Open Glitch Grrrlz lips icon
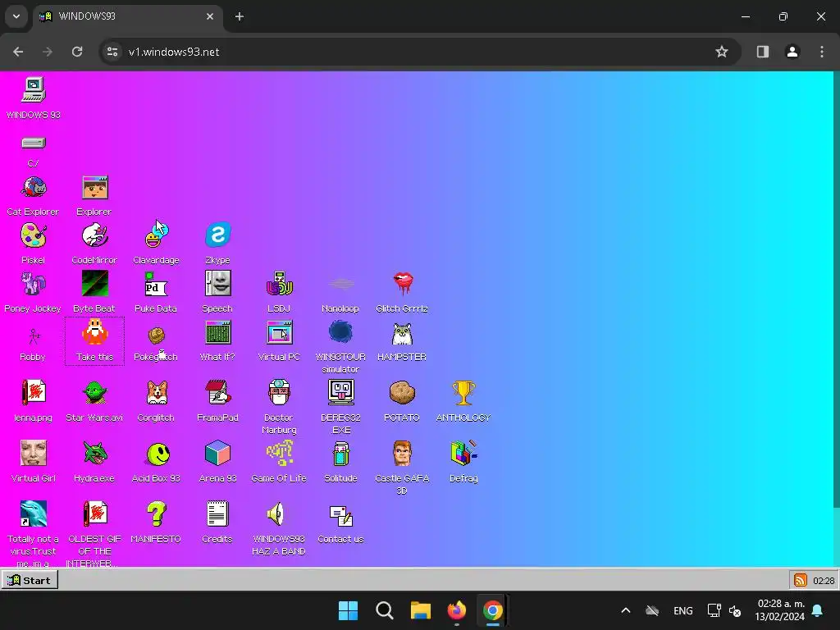This screenshot has width=840, height=630. 402,284
